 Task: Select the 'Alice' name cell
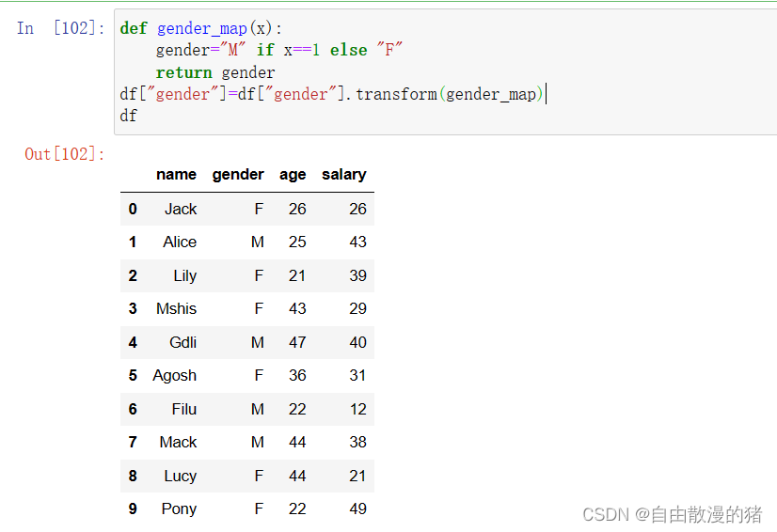(x=180, y=242)
